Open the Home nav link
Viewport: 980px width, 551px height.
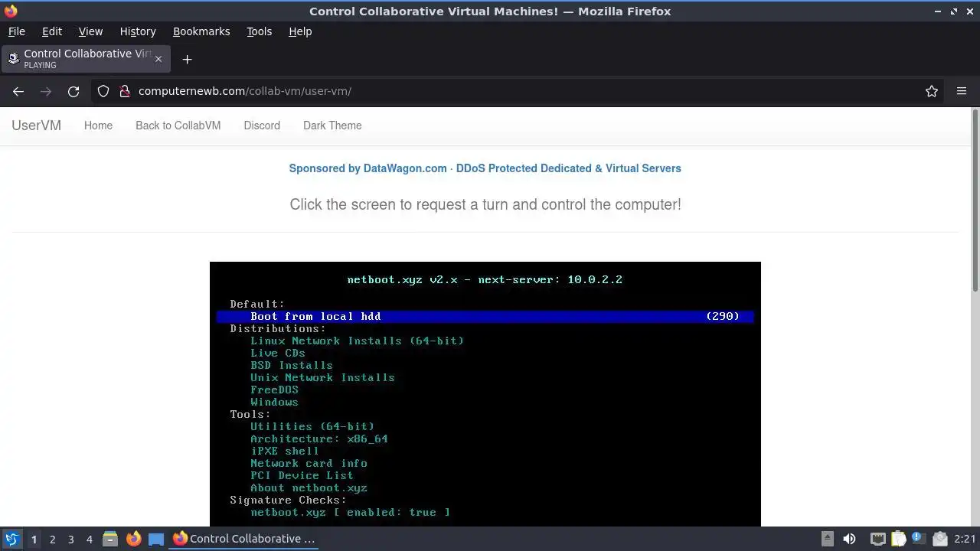coord(98,126)
